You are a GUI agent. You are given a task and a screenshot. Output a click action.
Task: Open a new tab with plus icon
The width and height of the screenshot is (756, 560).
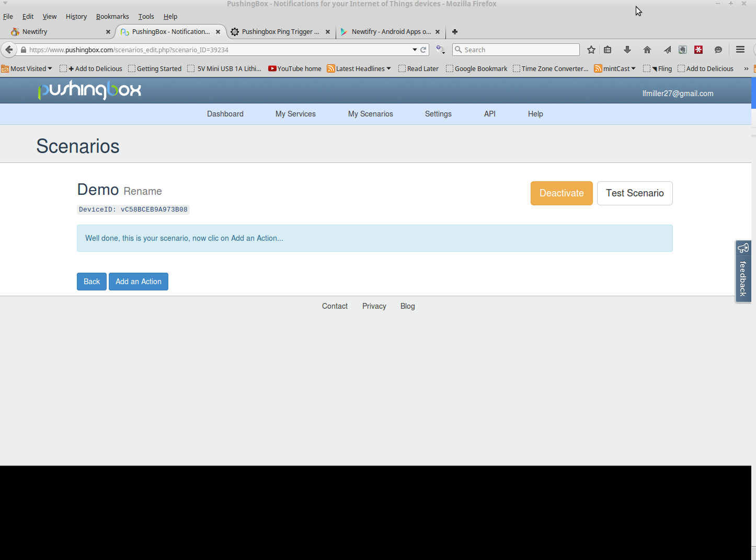tap(455, 32)
